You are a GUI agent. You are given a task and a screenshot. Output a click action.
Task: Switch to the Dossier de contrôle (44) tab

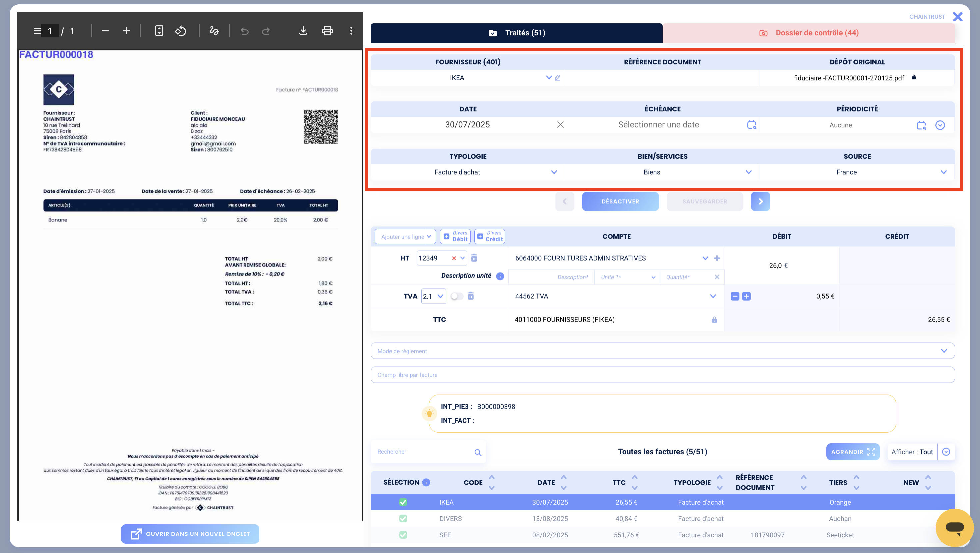pyautogui.click(x=808, y=33)
